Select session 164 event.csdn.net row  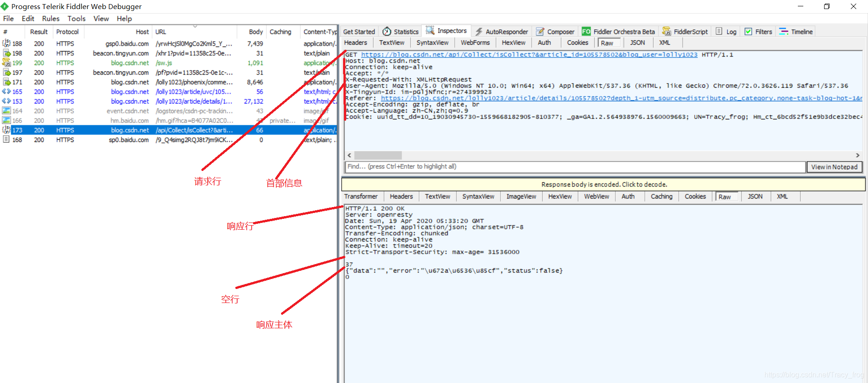(168, 111)
